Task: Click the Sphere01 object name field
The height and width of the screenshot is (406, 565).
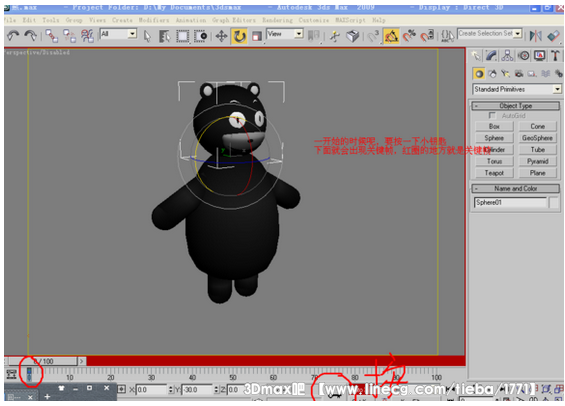Action: click(510, 202)
